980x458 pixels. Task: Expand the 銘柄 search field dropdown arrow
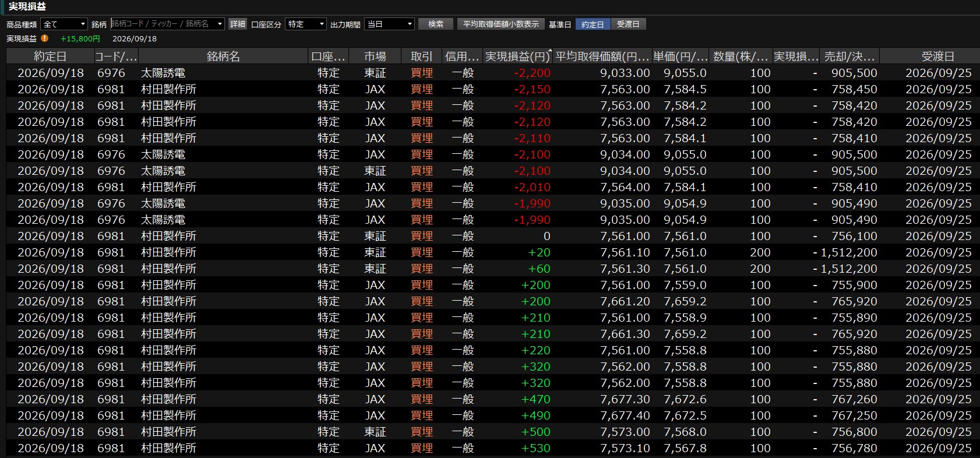220,24
